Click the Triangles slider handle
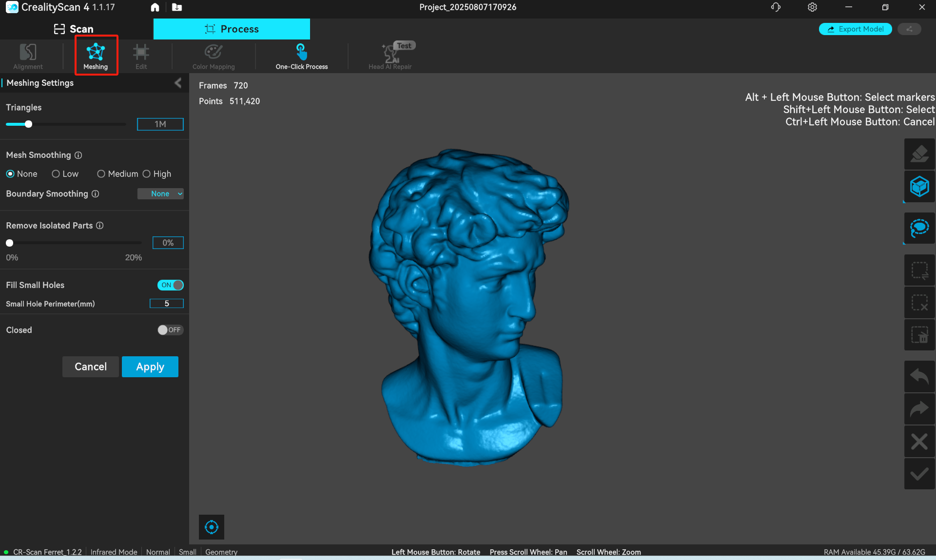936x560 pixels. point(29,124)
